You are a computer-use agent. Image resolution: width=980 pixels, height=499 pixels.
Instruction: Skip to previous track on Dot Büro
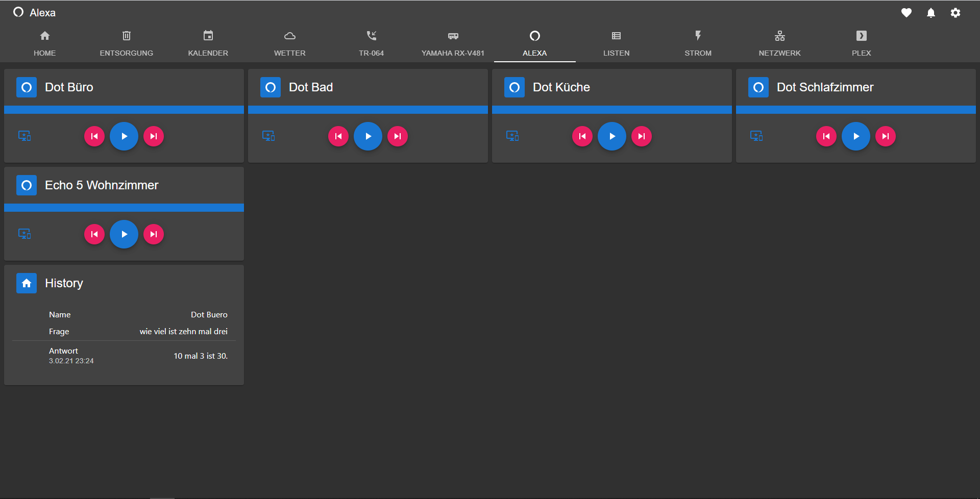[x=94, y=136]
